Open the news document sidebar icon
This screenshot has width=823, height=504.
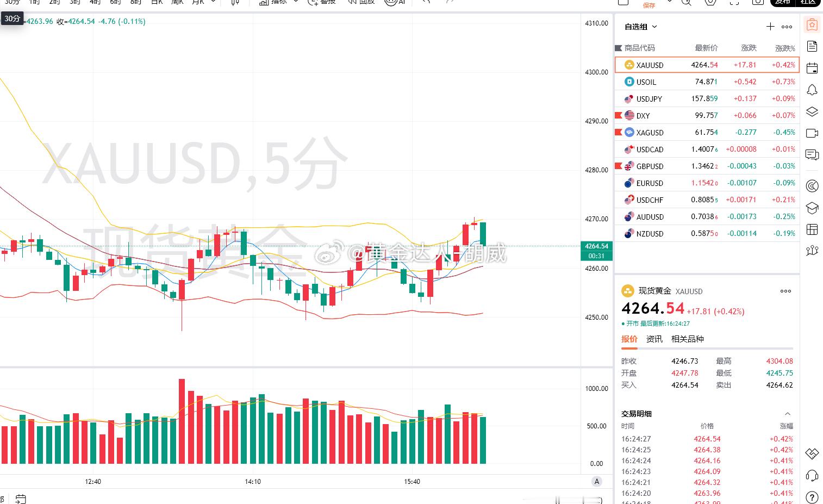812,46
